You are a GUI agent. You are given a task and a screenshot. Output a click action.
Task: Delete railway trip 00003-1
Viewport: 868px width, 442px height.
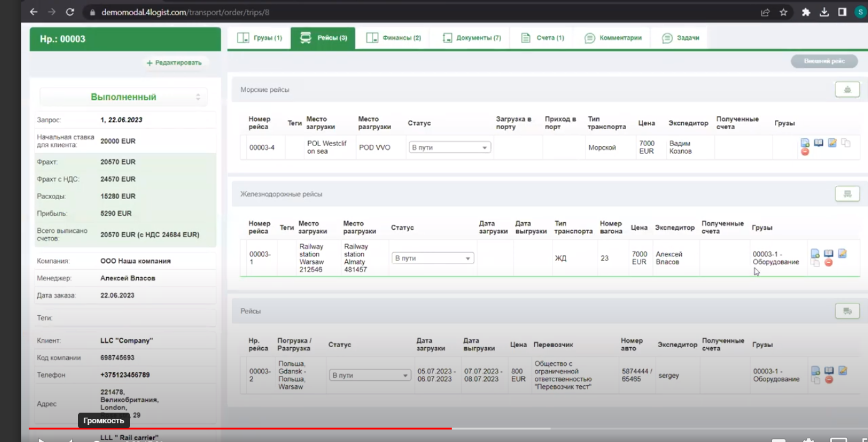(829, 263)
